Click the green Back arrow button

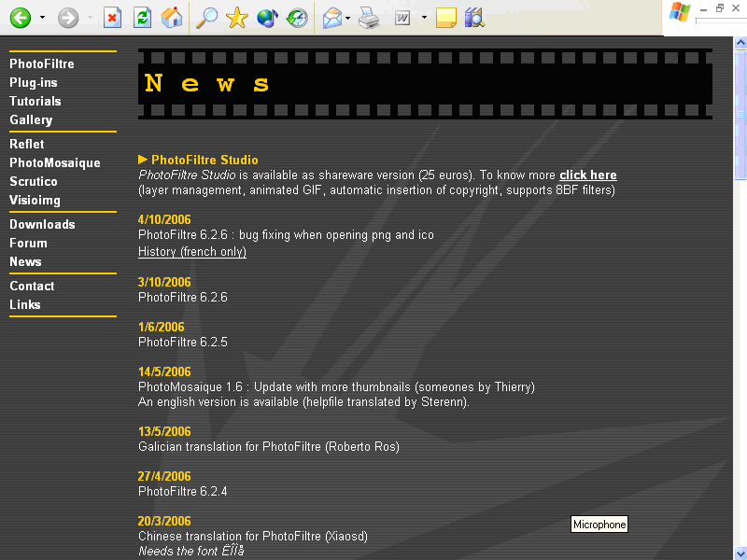coord(21,18)
